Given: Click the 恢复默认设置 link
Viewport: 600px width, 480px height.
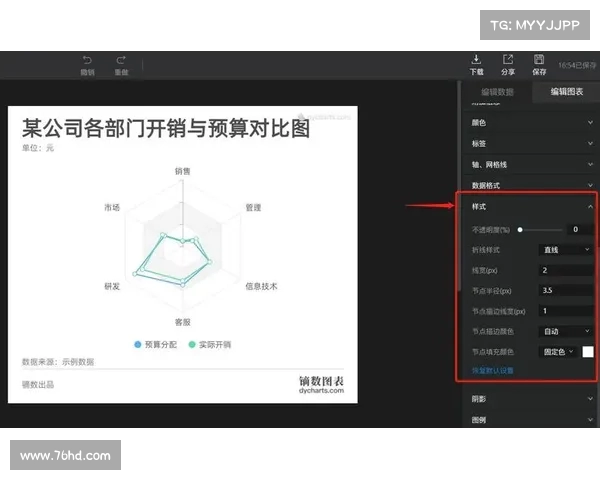Looking at the screenshot, I should (493, 370).
